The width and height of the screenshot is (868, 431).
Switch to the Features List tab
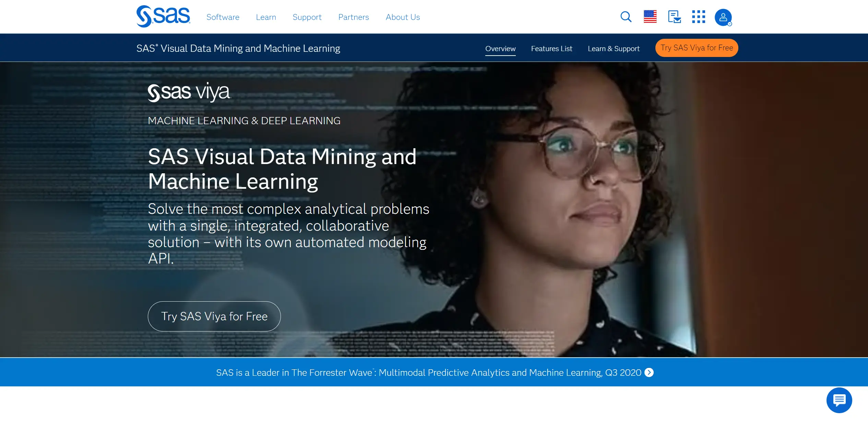click(x=551, y=49)
